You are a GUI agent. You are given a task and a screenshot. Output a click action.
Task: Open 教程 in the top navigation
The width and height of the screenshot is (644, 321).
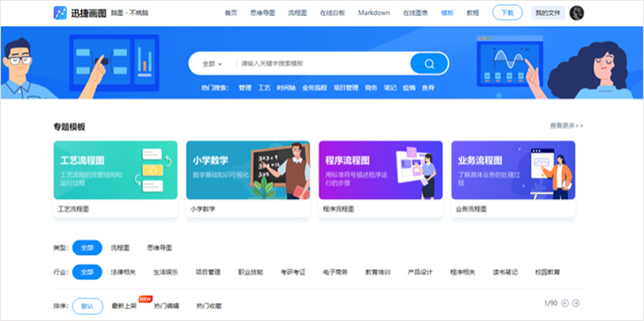[x=473, y=13]
